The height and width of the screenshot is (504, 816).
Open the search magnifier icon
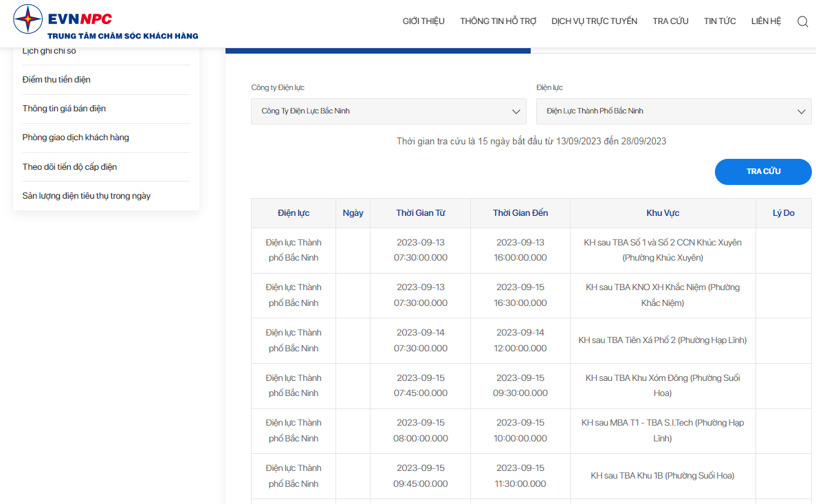point(802,21)
